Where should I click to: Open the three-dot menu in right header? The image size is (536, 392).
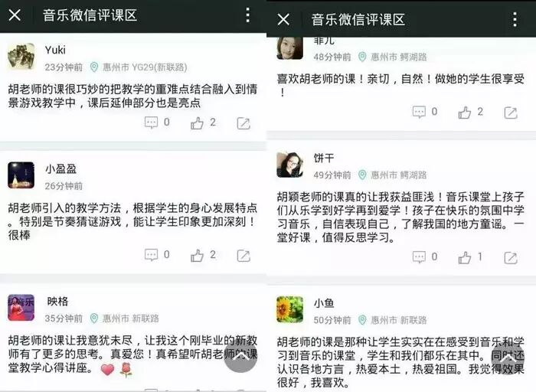click(515, 19)
